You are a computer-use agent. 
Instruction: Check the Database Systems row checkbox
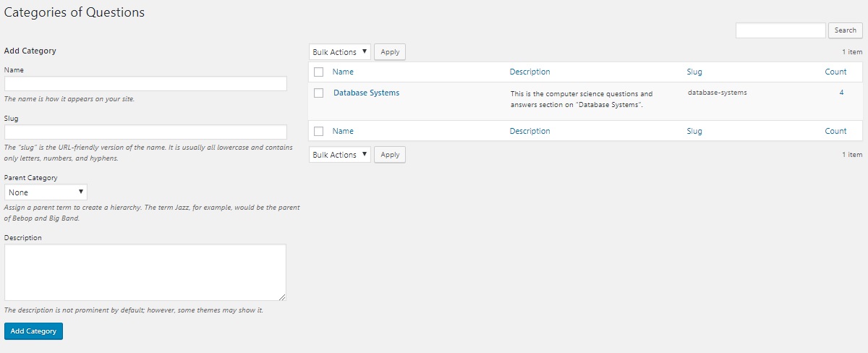coord(318,93)
